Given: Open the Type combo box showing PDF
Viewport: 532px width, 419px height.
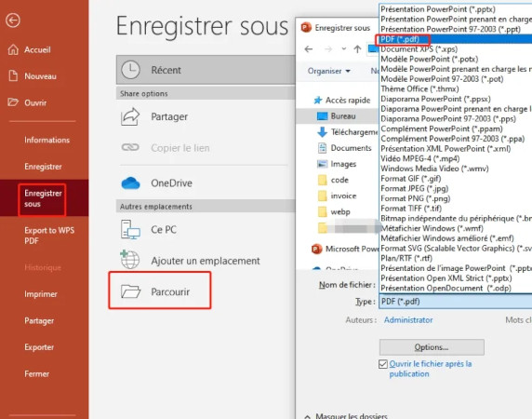Looking at the screenshot, I should coord(455,301).
